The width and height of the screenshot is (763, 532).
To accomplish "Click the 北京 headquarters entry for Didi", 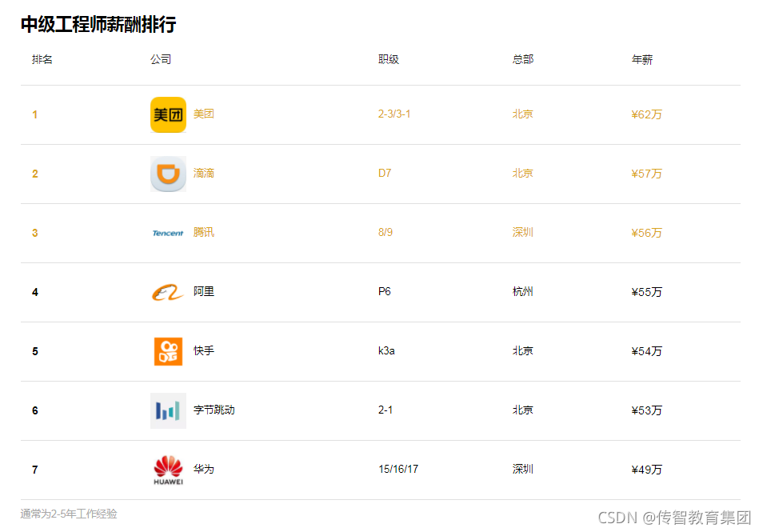I will tap(522, 174).
